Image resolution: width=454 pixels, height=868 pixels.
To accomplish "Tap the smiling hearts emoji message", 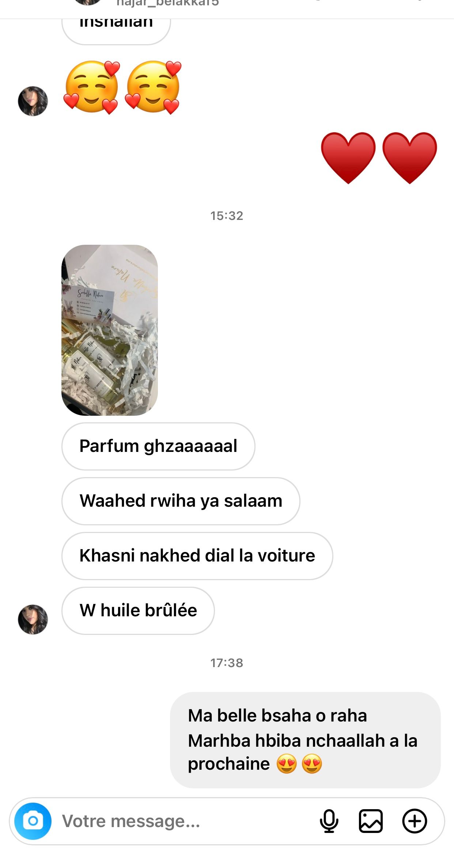I will pyautogui.click(x=122, y=87).
